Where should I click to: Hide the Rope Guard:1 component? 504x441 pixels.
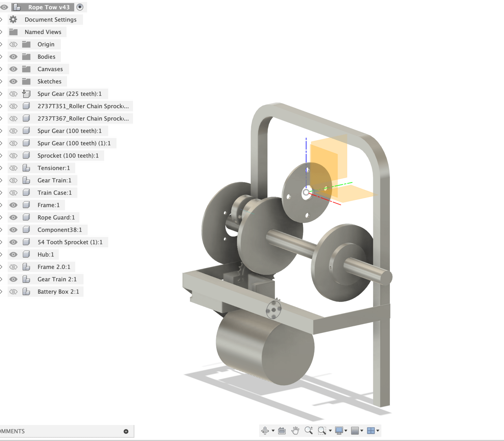tap(13, 218)
